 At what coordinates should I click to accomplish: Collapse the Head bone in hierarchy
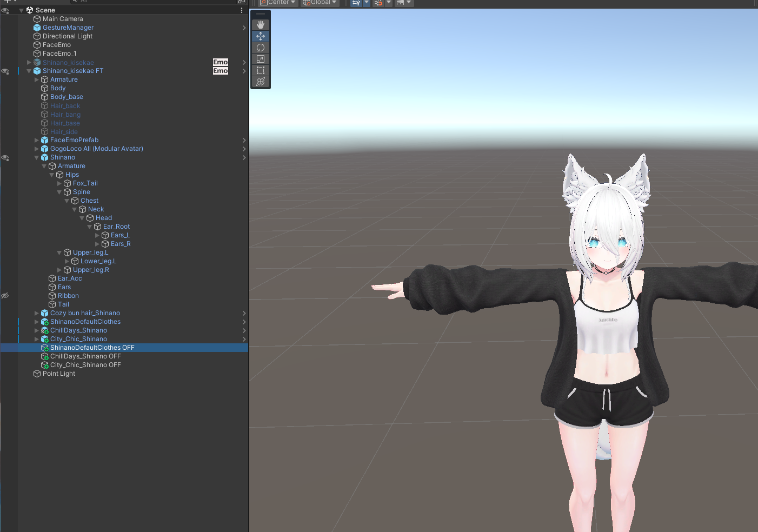click(82, 218)
